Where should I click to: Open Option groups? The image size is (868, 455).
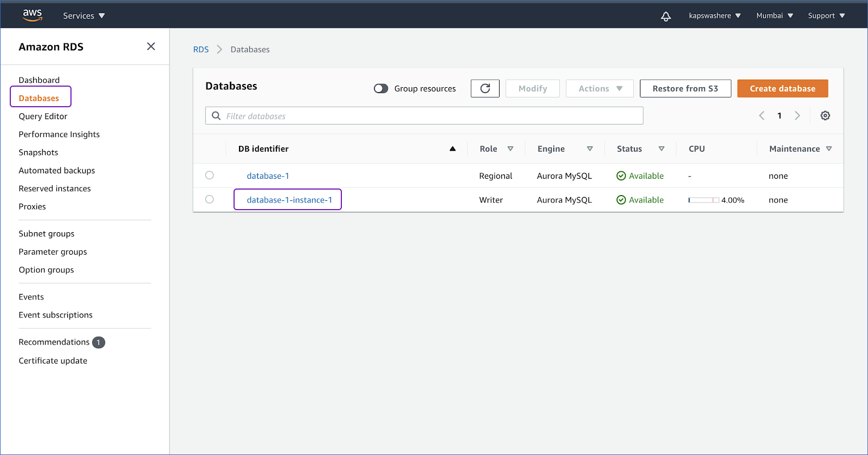click(47, 270)
